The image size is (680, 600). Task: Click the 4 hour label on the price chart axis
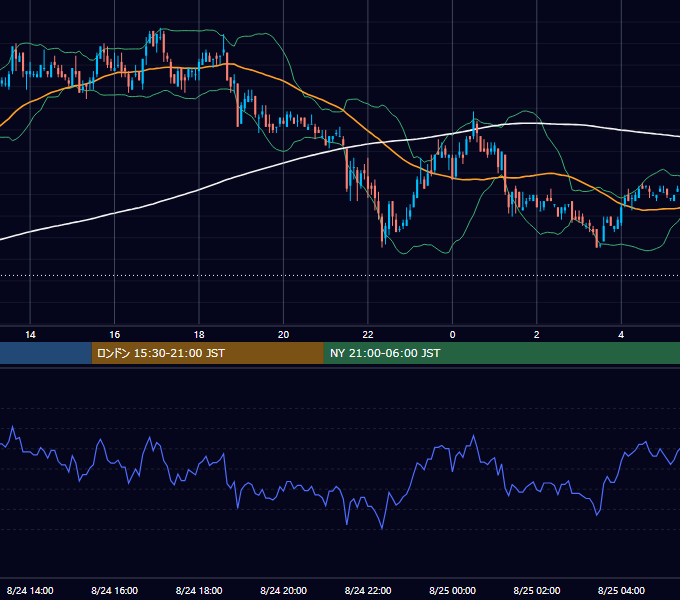point(621,335)
